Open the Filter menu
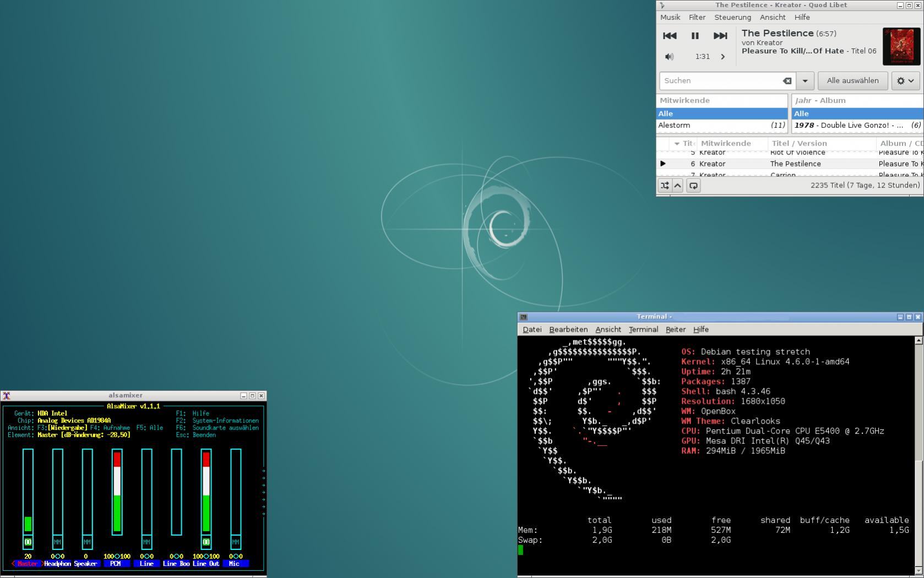This screenshot has height=578, width=924. [697, 17]
